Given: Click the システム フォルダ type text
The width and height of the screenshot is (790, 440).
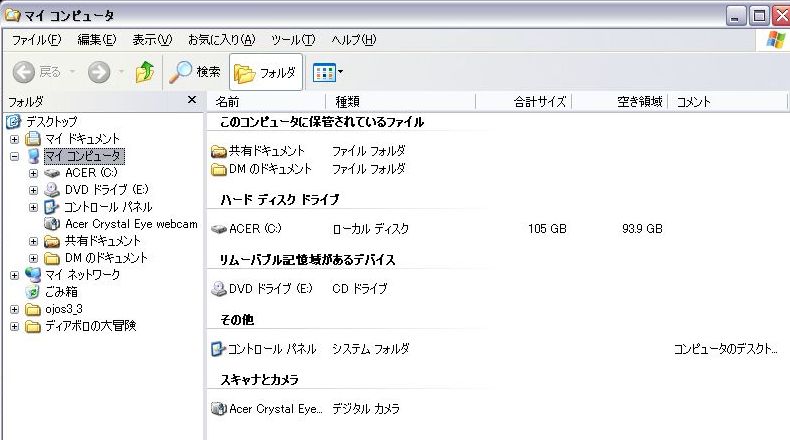Looking at the screenshot, I should coord(370,349).
